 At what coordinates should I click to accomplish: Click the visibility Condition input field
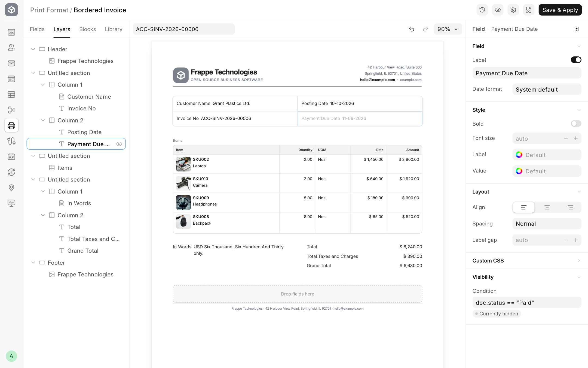527,302
